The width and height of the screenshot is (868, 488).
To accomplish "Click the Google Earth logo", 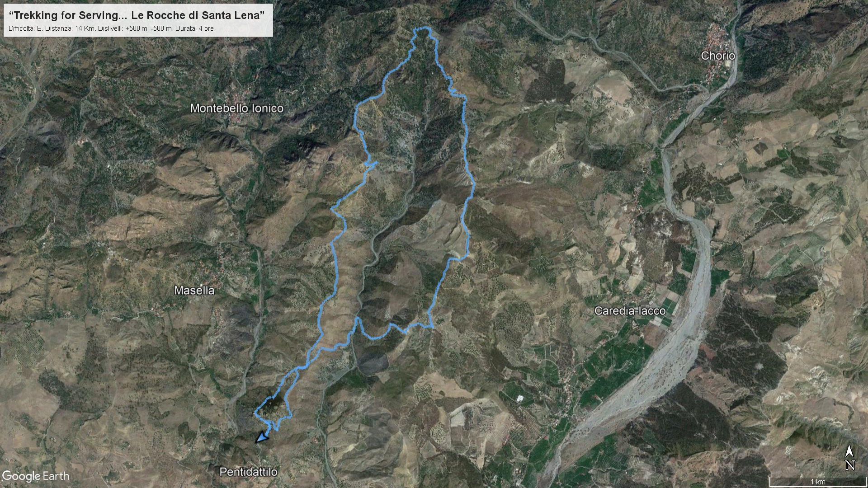I will 36,476.
